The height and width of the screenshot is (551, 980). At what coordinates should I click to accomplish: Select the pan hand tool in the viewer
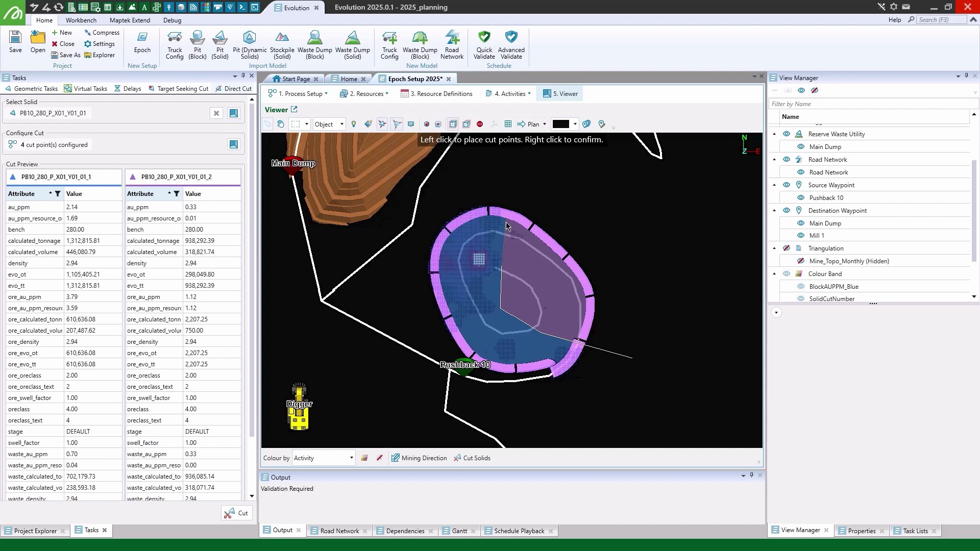(x=281, y=124)
